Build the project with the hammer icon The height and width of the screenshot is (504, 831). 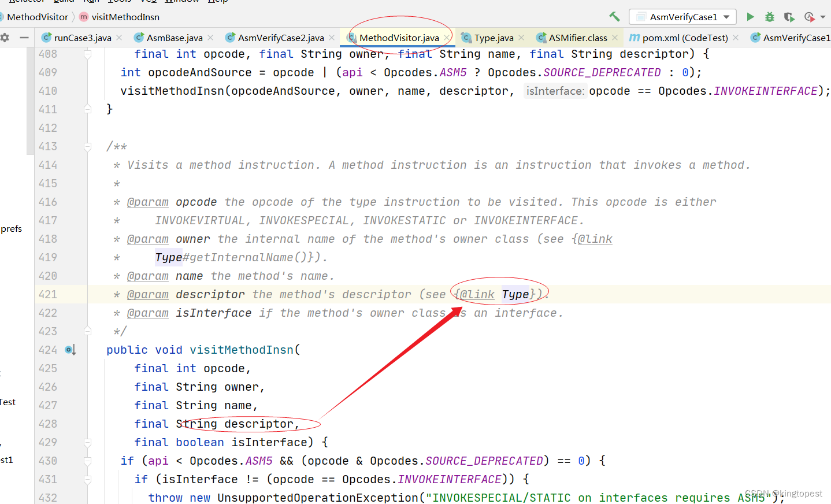click(614, 16)
